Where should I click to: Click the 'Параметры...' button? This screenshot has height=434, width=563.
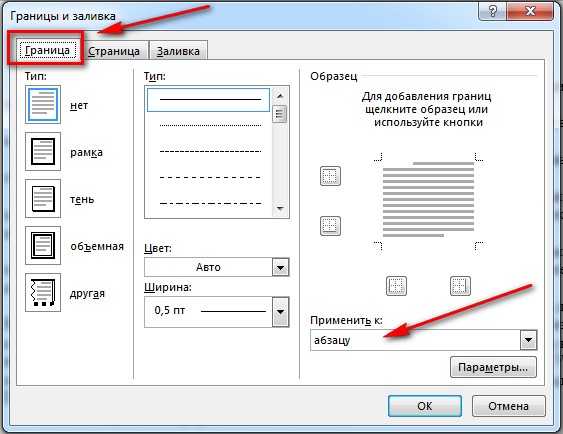pyautogui.click(x=493, y=367)
